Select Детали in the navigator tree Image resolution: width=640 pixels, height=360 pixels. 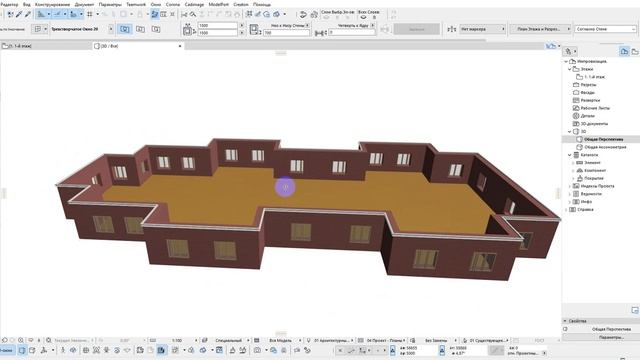(587, 116)
